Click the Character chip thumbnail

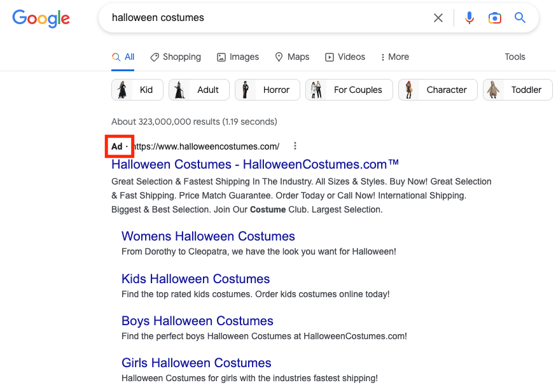[x=409, y=90]
